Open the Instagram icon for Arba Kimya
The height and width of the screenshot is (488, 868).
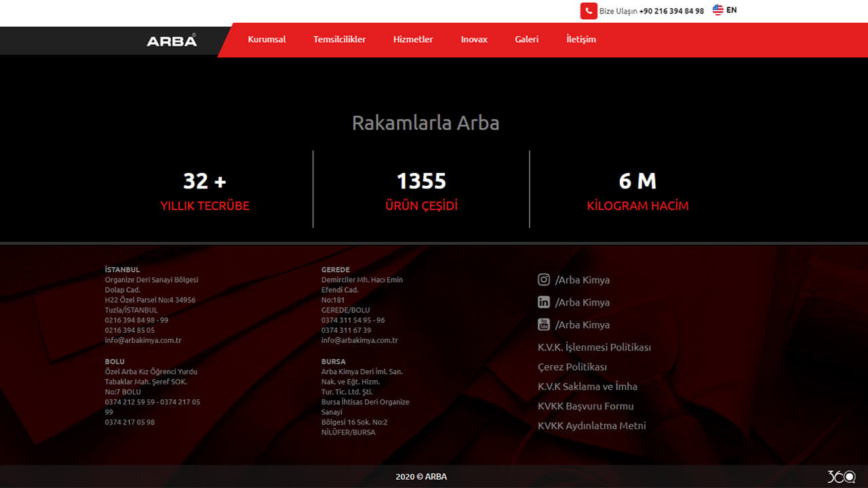tap(544, 279)
